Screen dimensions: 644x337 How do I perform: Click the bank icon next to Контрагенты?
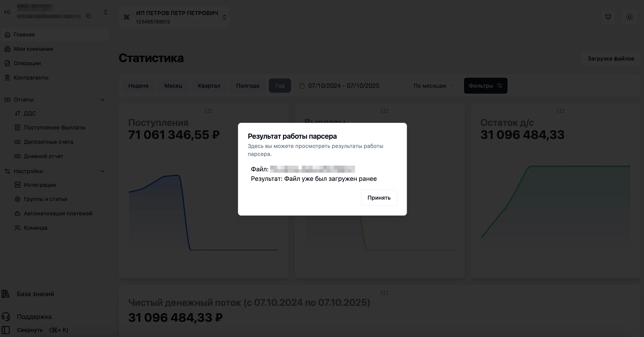tap(7, 78)
